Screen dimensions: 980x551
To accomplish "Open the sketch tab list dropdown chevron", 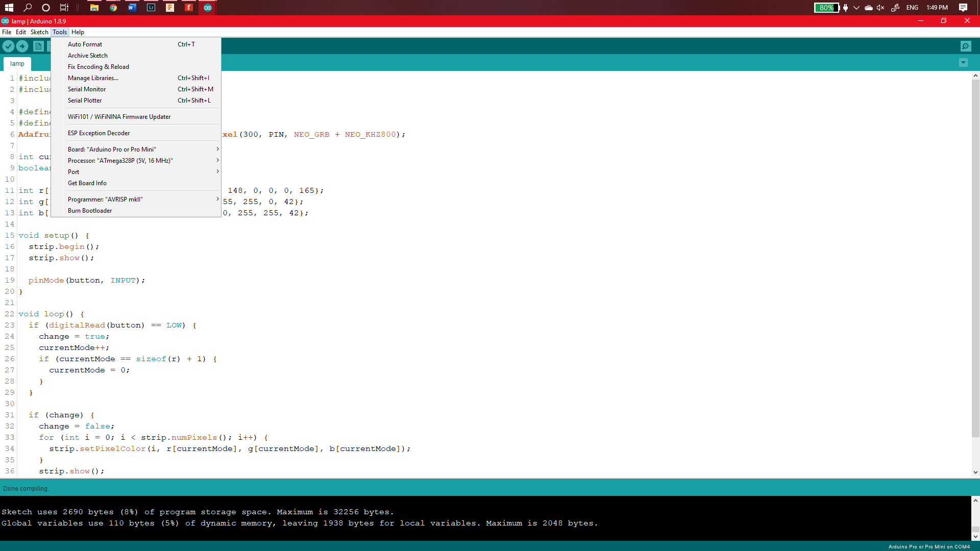I will (x=964, y=63).
